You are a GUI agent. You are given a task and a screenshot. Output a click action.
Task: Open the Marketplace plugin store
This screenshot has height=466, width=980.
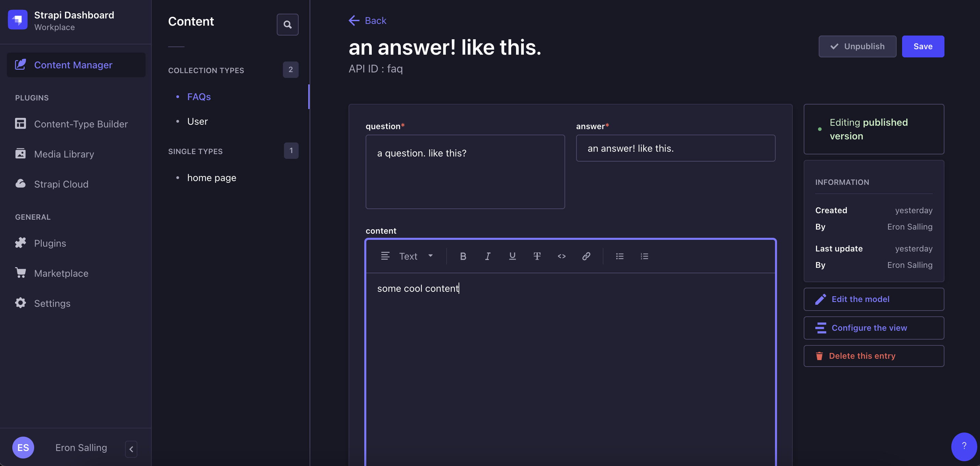coord(61,273)
